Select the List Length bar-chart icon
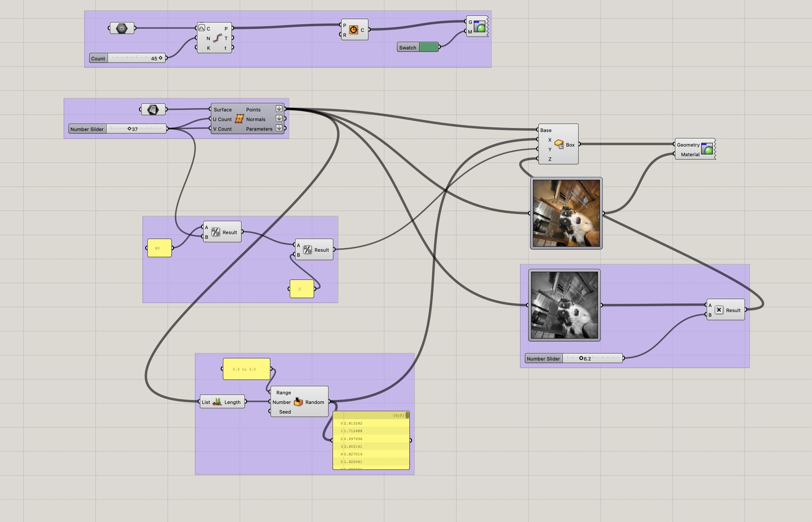The height and width of the screenshot is (522, 812). 217,402
